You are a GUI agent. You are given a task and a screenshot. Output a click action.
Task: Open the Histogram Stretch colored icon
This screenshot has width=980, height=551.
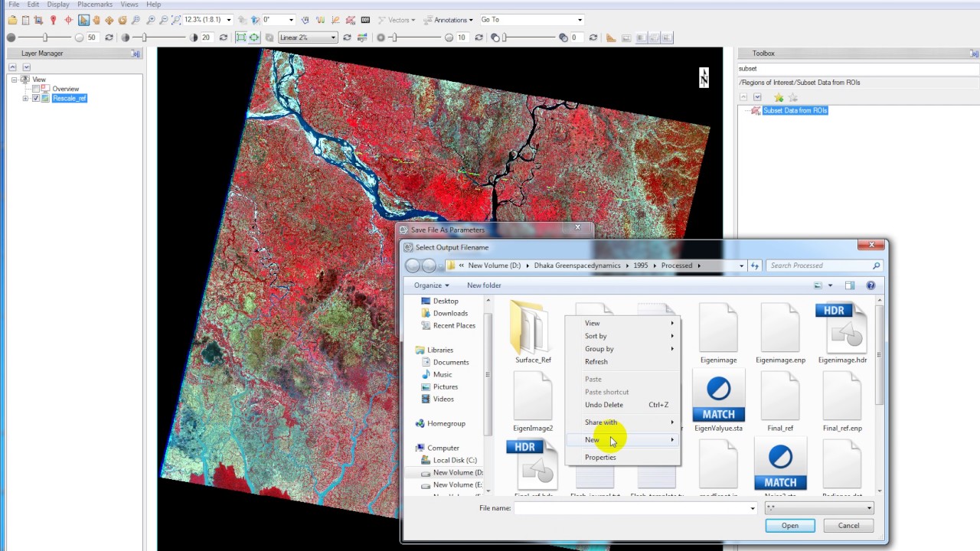click(x=361, y=37)
